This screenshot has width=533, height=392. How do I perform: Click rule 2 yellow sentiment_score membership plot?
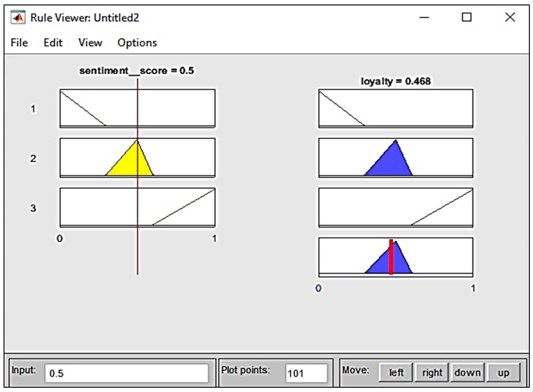click(138, 158)
